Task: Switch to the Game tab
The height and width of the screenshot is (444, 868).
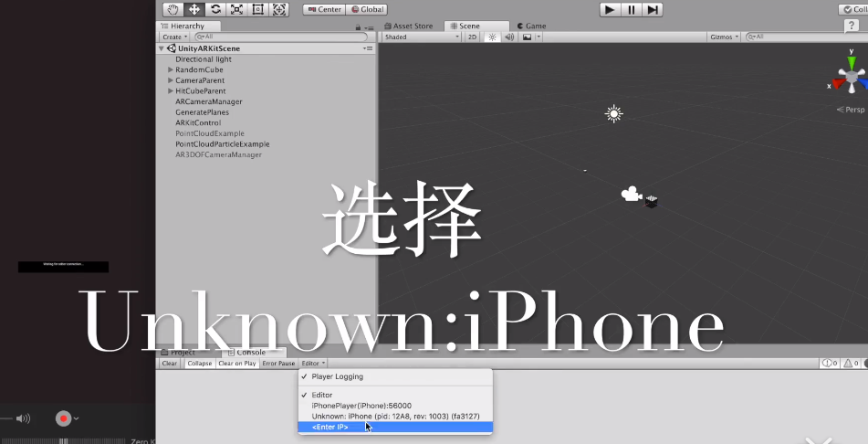Action: (x=531, y=26)
